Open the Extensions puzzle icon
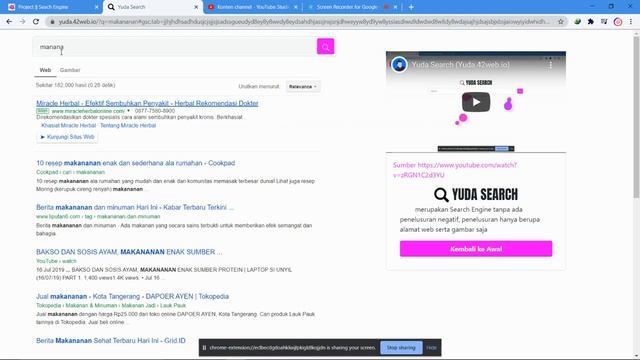Viewport: 640px width, 360px height. click(x=591, y=22)
